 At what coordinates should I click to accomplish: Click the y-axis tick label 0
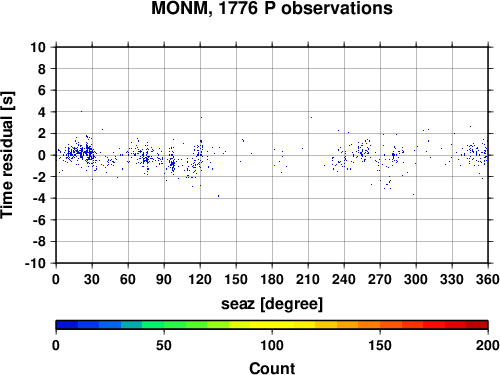click(42, 155)
